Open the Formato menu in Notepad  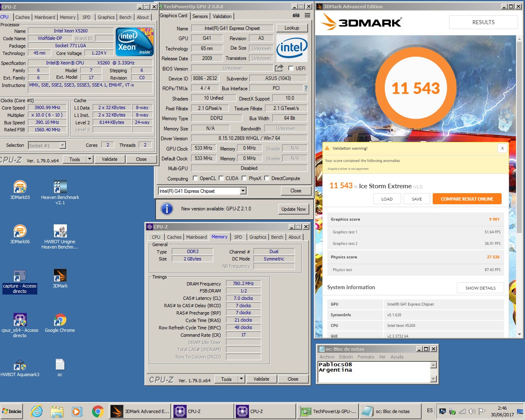(366, 357)
